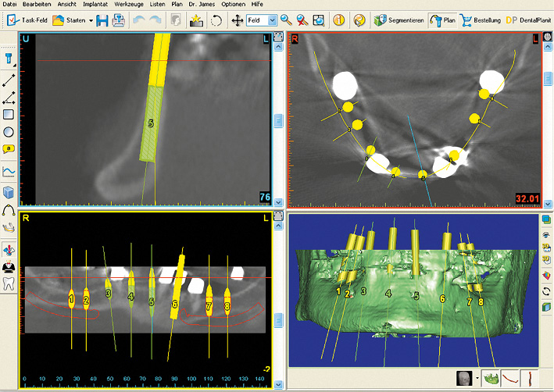Click the zoom magnifier icon in toolbar
Screen dimensions: 554x392
pos(286,20)
